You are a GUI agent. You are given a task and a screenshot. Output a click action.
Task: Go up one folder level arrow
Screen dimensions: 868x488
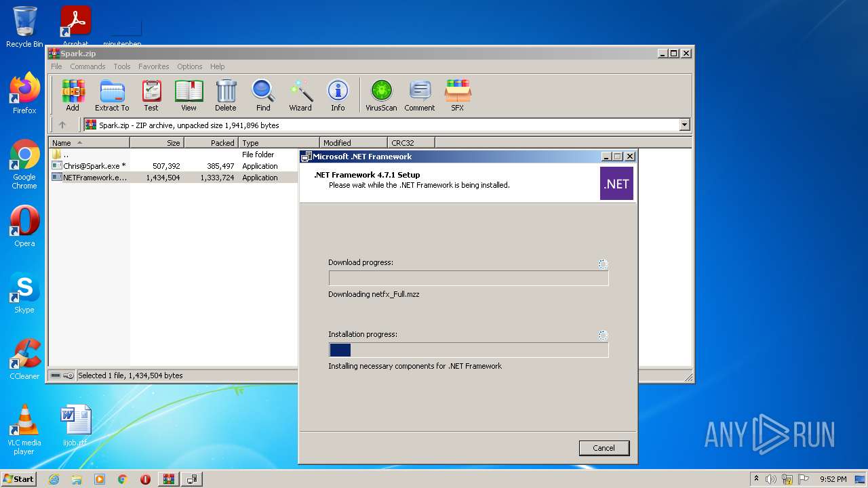point(62,125)
